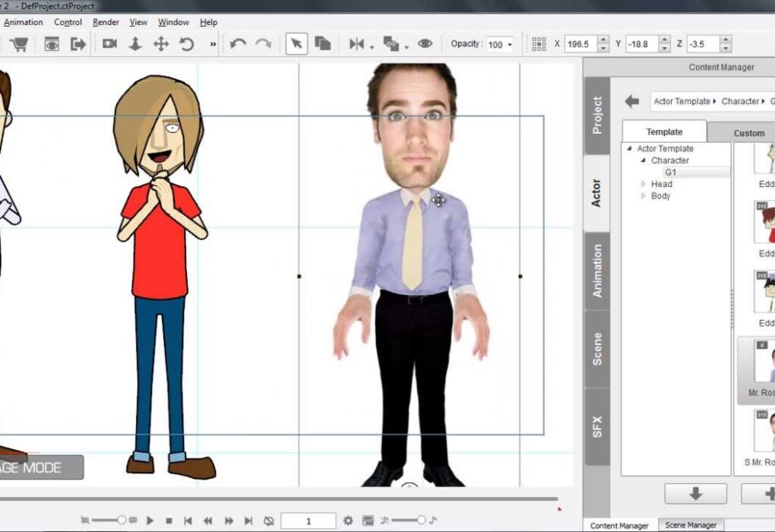The height and width of the screenshot is (532, 775).
Task: Undo the last action
Action: [x=238, y=44]
